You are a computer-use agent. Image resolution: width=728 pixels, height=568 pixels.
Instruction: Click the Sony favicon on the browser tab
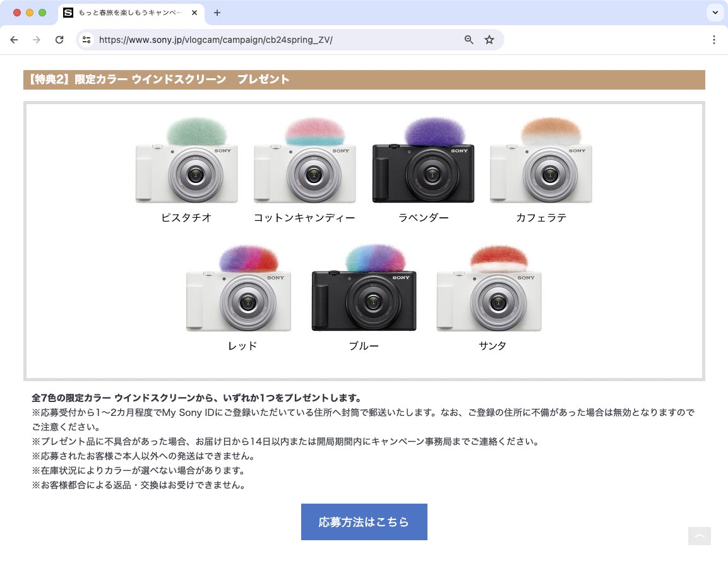[68, 13]
